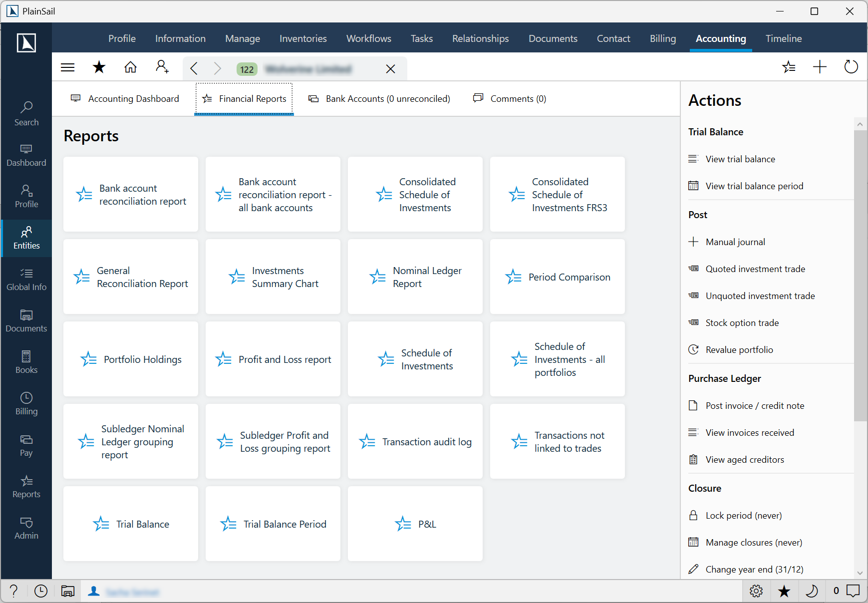Click the add-person icon in the toolbar
Viewport: 868px width, 603px height.
162,67
